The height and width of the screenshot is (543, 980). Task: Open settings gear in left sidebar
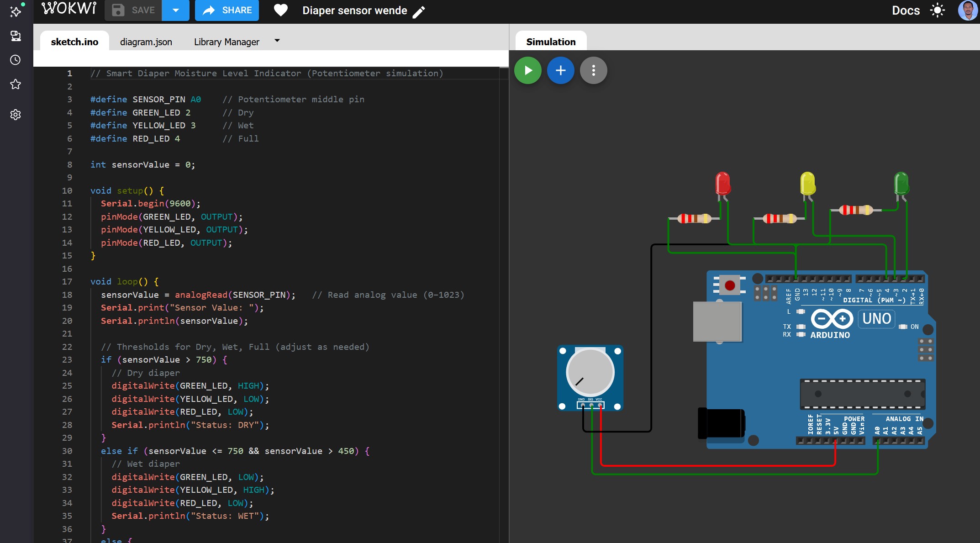point(16,115)
